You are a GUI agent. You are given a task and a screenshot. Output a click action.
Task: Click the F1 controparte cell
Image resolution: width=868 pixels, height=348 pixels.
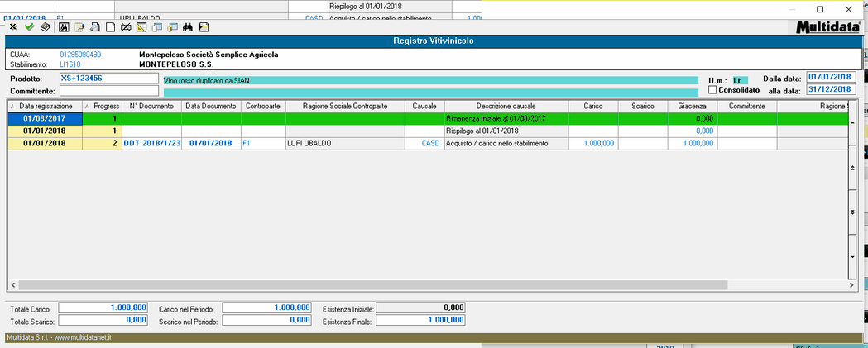click(x=263, y=143)
